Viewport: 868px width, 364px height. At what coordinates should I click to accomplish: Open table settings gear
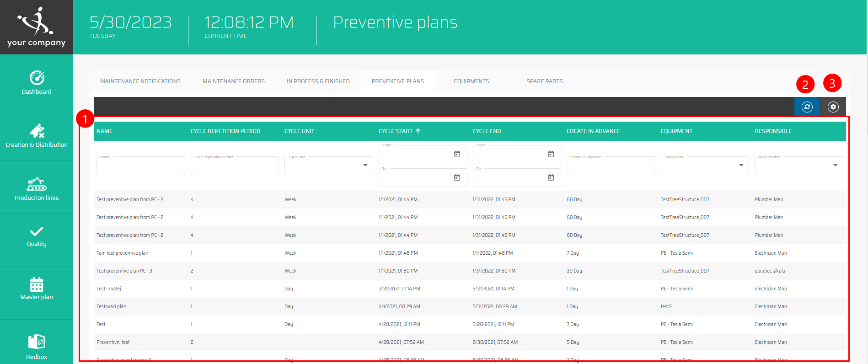pos(833,107)
